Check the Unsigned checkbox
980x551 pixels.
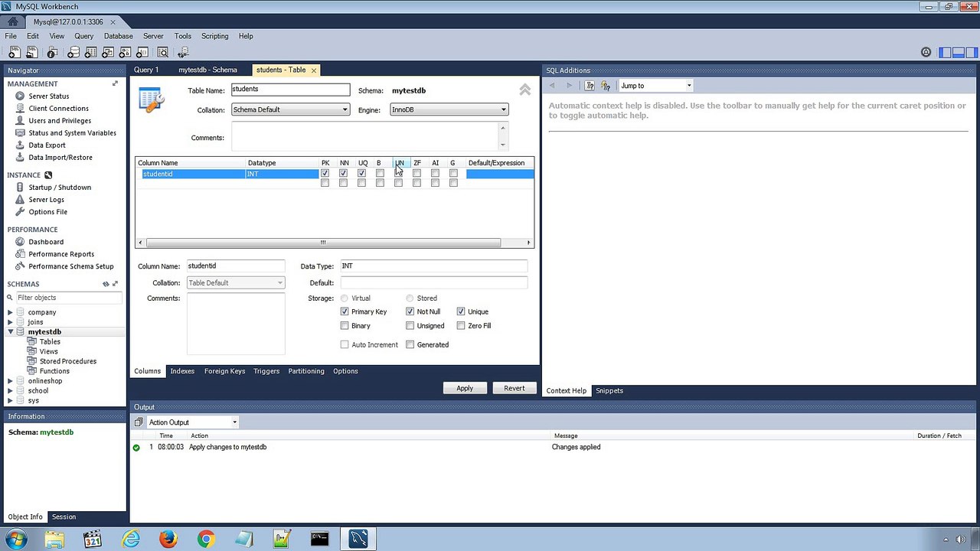[410, 326]
